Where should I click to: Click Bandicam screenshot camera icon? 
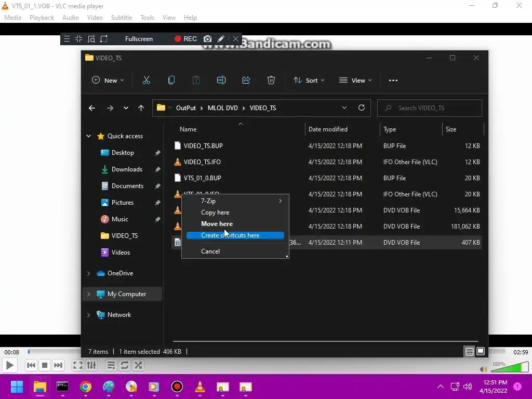coord(207,38)
